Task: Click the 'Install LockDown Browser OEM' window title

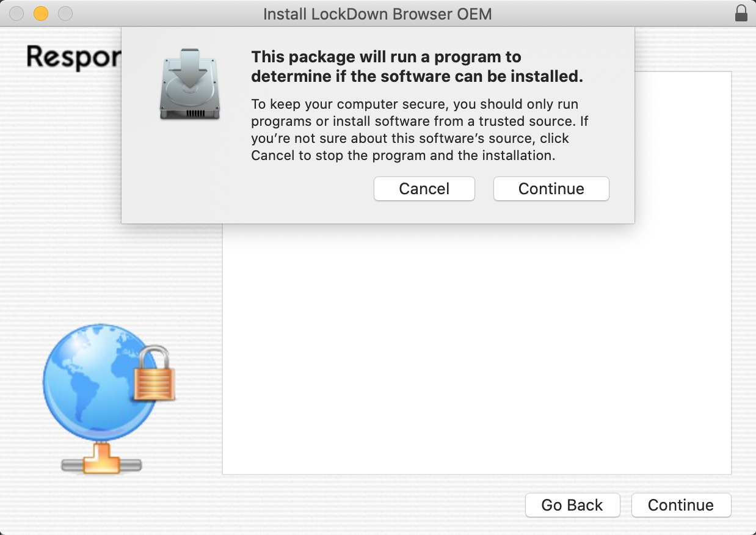Action: tap(377, 13)
